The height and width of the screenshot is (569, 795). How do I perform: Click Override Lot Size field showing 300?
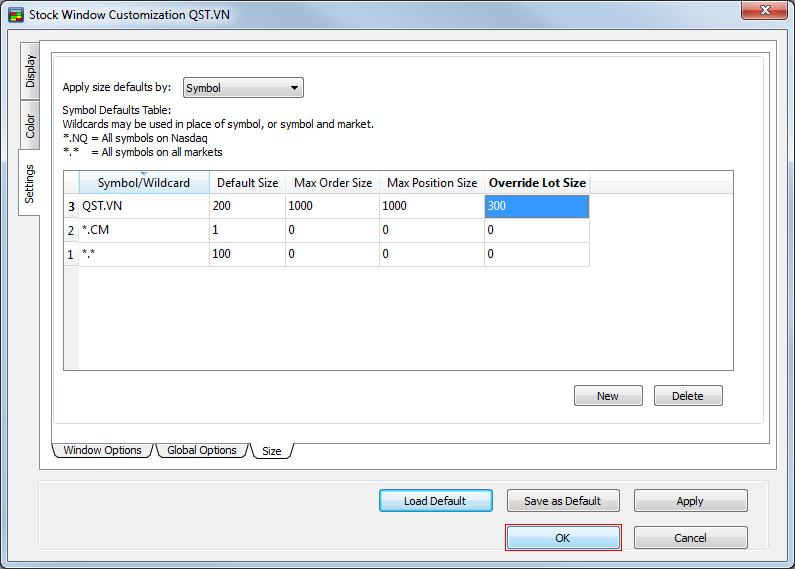click(x=537, y=206)
